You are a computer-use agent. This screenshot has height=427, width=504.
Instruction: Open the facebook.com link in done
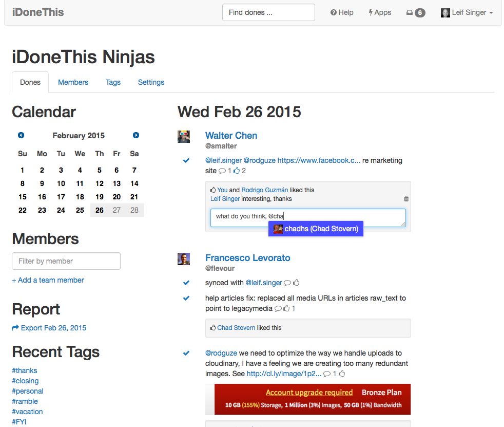tap(319, 160)
